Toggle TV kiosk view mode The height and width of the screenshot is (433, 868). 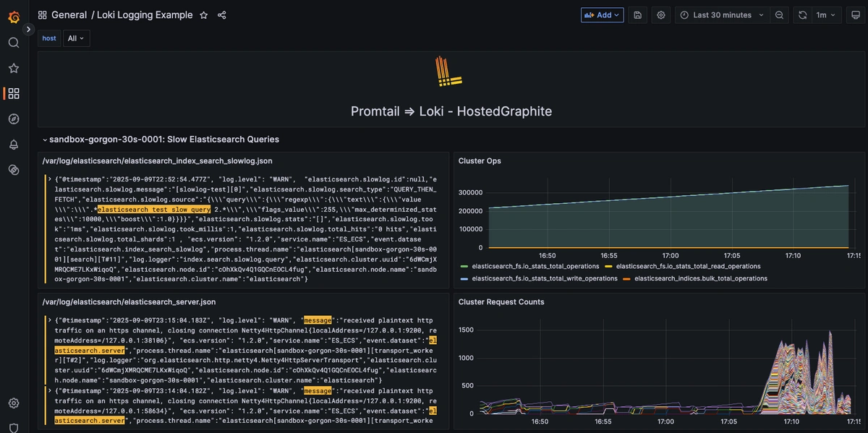coord(854,15)
